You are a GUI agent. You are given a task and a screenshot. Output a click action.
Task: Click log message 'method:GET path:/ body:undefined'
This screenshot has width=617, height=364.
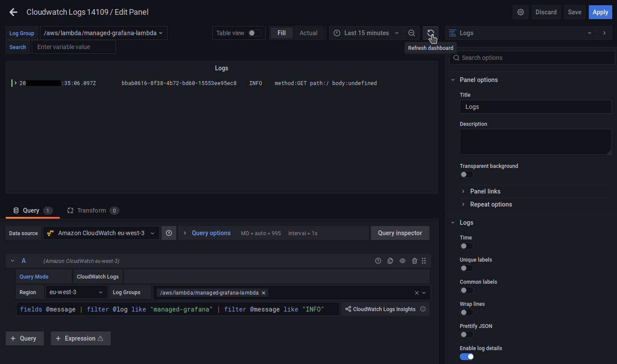point(326,83)
